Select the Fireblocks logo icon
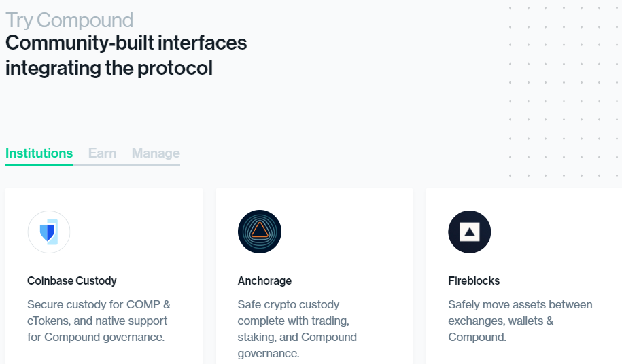This screenshot has height=364, width=622. point(469,232)
